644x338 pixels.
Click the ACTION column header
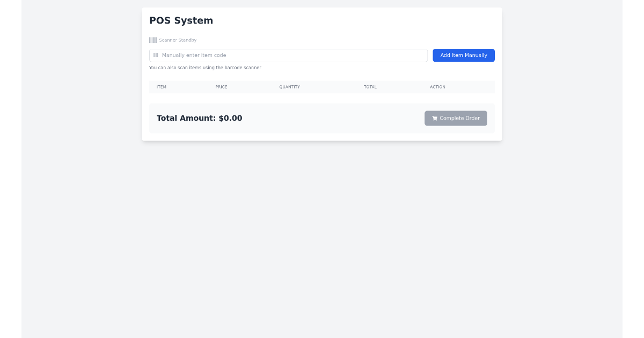tap(437, 87)
